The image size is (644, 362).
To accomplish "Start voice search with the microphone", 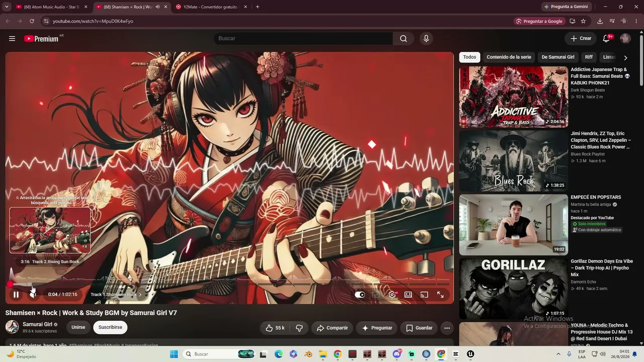I will coord(426,39).
